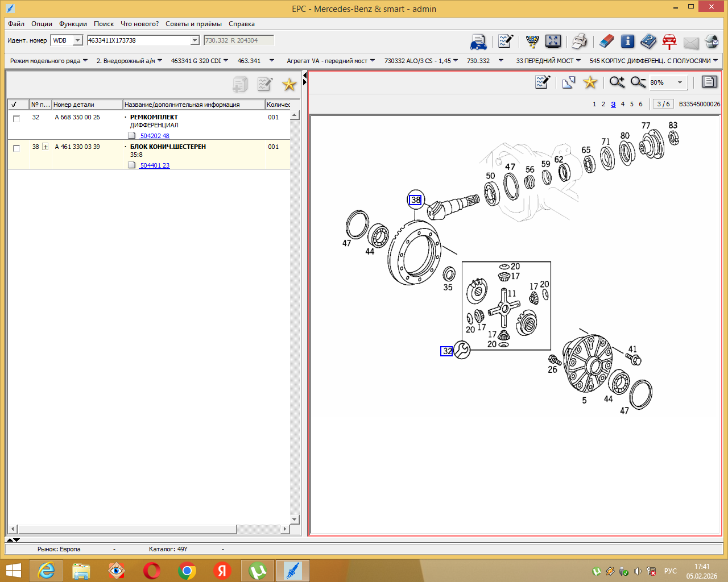This screenshot has height=582, width=728.
Task: Go to diagram page 5
Action: (x=631, y=104)
